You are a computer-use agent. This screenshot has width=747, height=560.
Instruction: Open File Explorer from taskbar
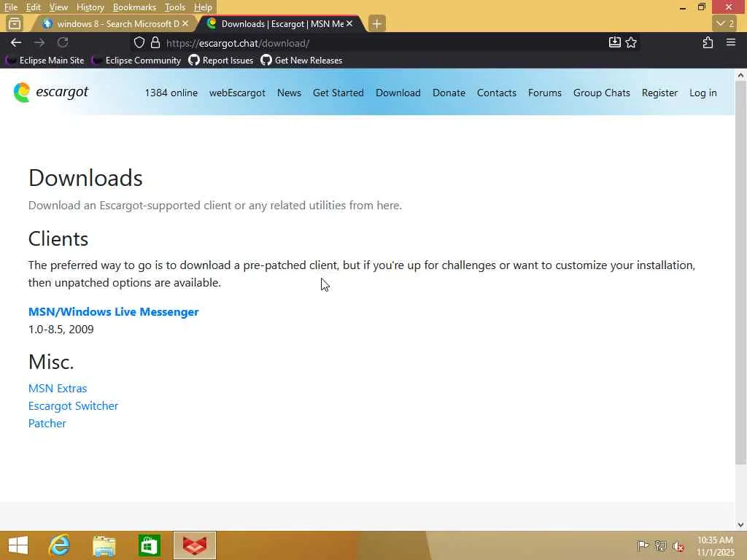click(x=104, y=545)
